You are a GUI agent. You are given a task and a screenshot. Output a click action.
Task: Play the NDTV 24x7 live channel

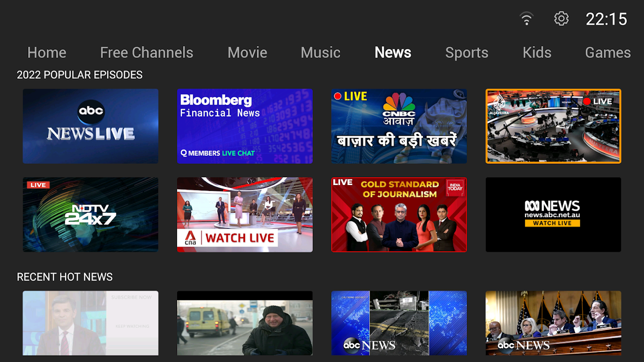pos(91,214)
